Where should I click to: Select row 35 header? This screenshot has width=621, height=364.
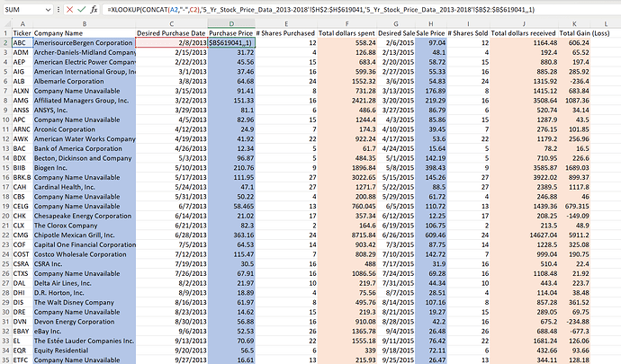click(x=6, y=360)
